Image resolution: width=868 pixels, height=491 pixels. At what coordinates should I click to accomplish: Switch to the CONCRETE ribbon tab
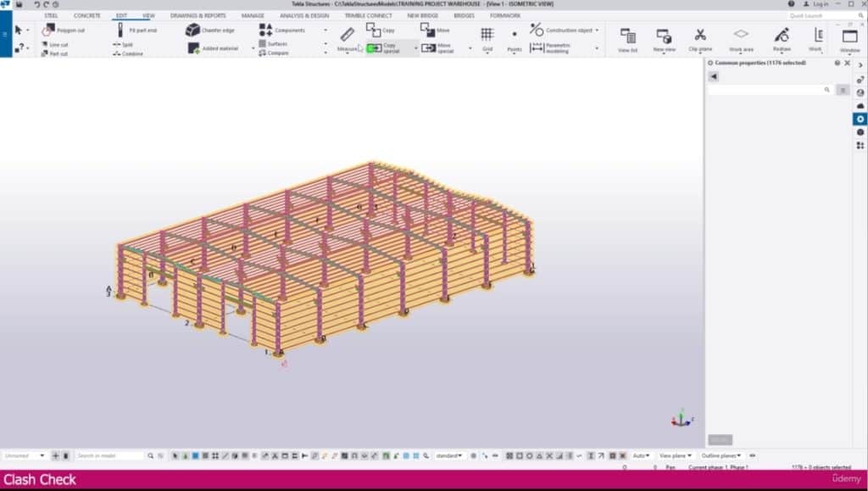tap(87, 15)
